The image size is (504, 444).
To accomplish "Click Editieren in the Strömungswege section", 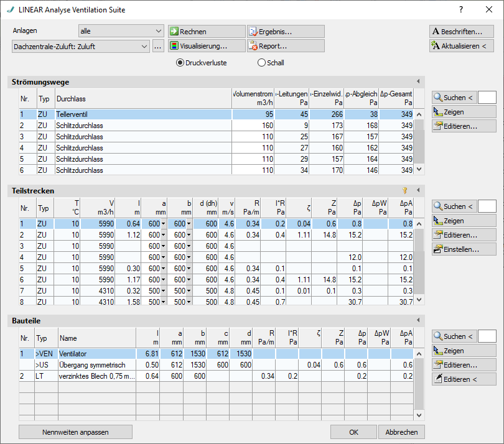I will click(464, 126).
